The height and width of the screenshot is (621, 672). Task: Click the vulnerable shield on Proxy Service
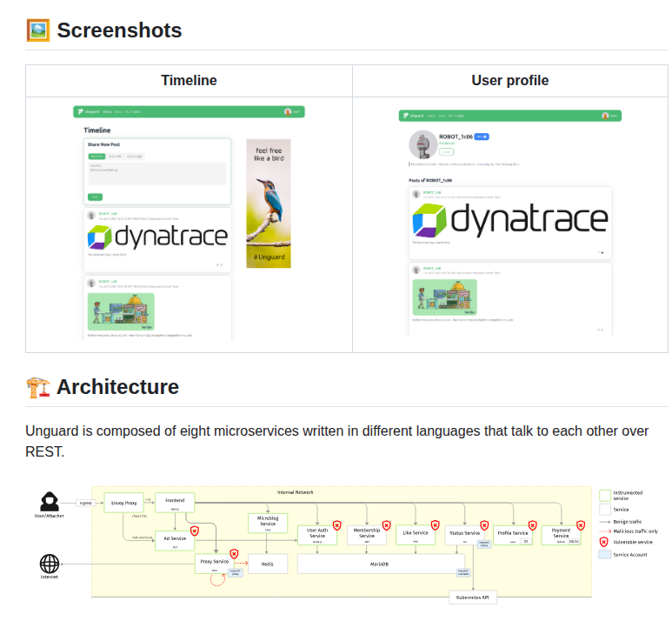(x=234, y=554)
